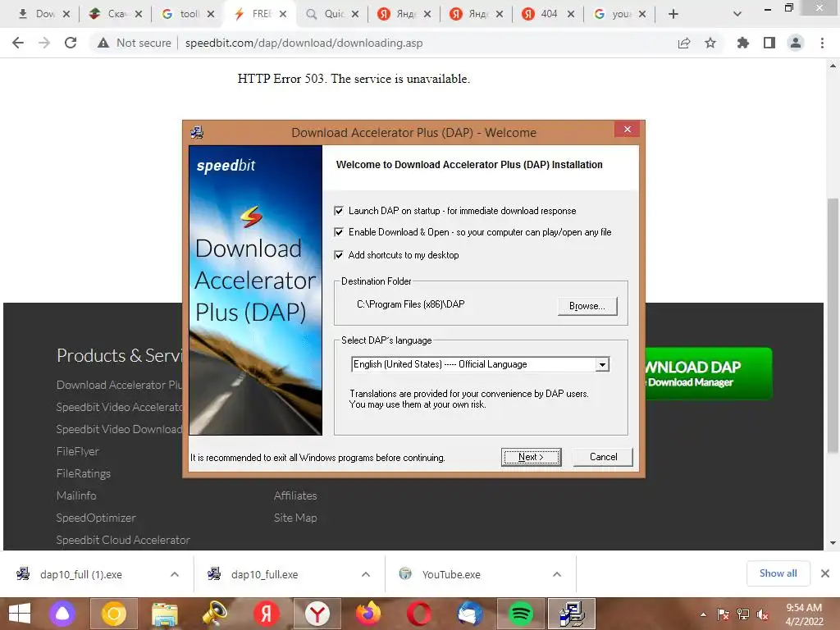Open red Yandex icon in taskbar
The width and height of the screenshot is (840, 630).
pyautogui.click(x=266, y=614)
